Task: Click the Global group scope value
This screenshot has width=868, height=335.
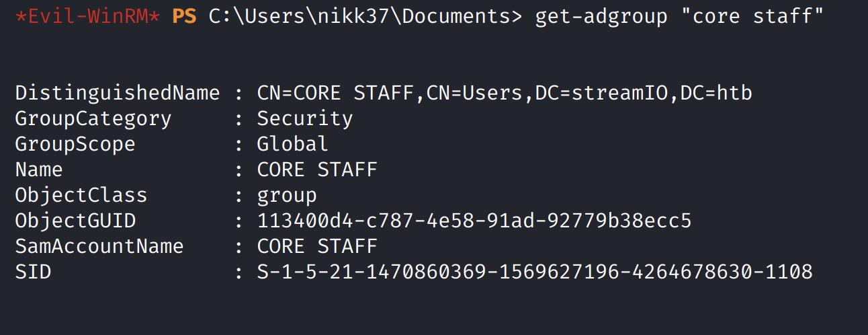Action: click(x=293, y=144)
